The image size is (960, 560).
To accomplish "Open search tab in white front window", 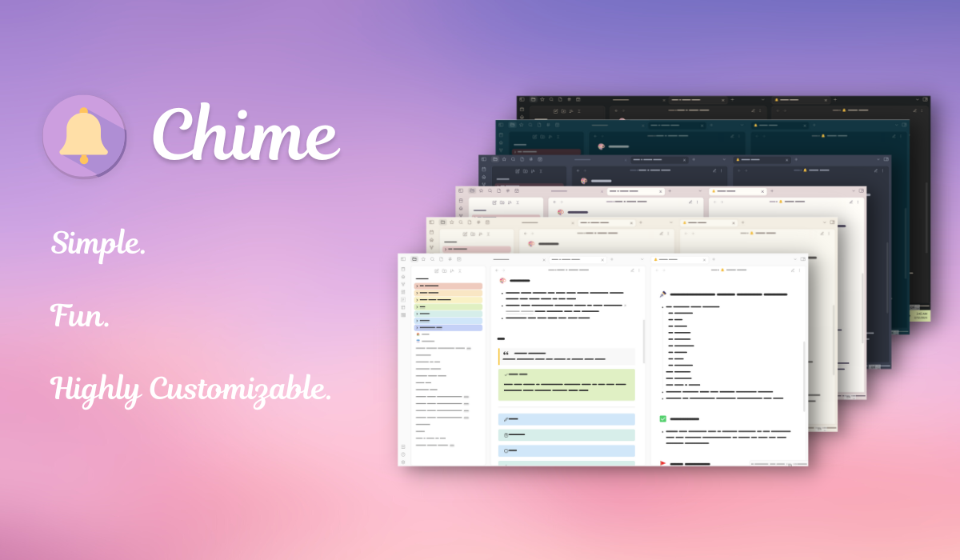I will pos(432,258).
